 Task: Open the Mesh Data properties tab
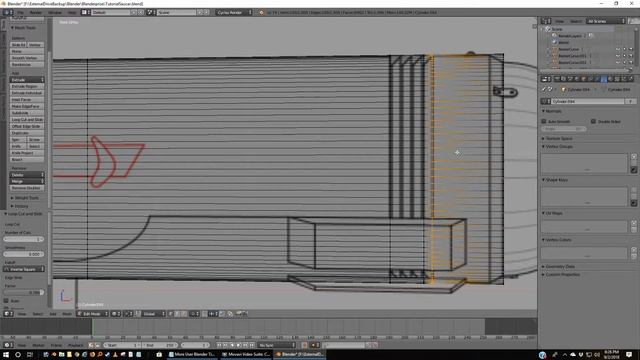coord(604,79)
